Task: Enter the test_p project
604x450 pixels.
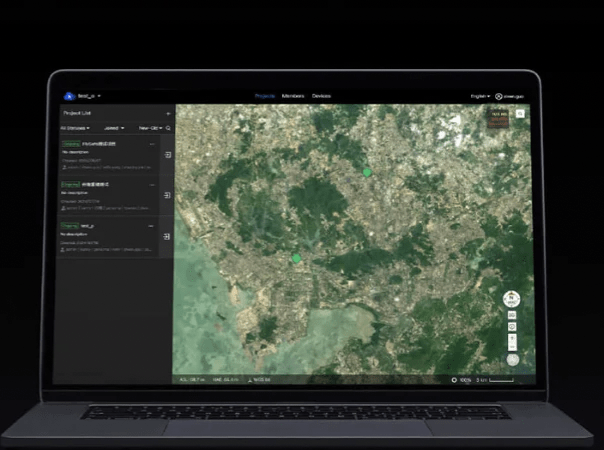Action: tap(166, 237)
